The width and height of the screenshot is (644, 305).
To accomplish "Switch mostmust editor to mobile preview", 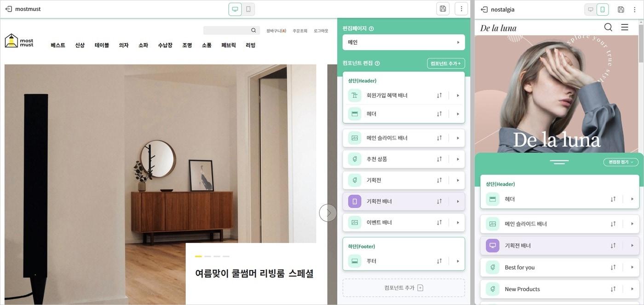I will (248, 9).
